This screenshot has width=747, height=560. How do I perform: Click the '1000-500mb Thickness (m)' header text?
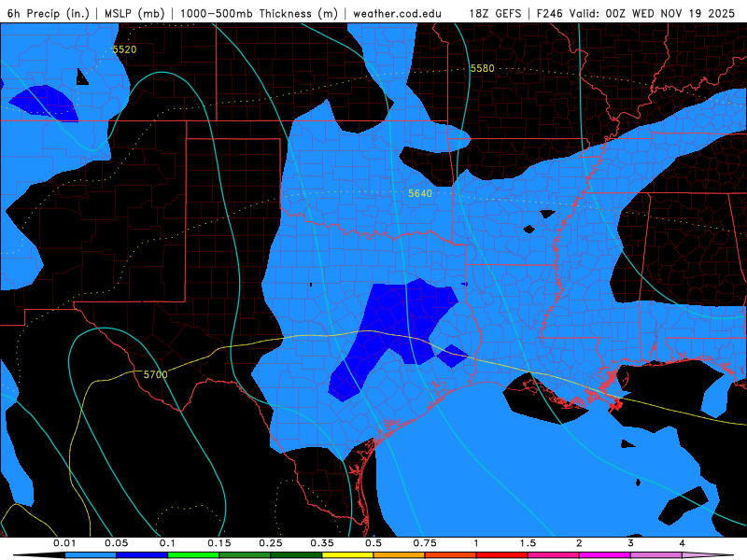click(259, 13)
